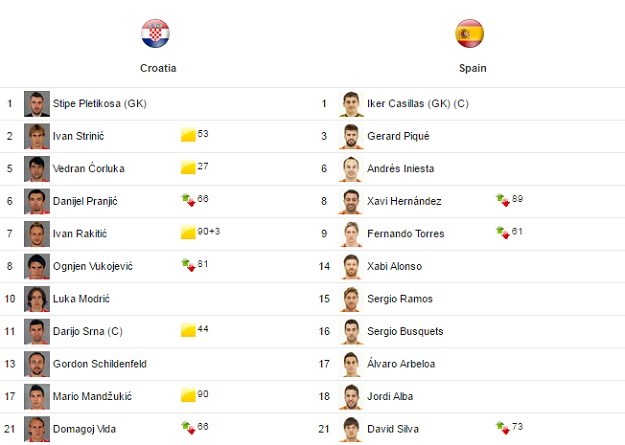Click Fernando Torres' substitution icon
The height and width of the screenshot is (445, 625).
503,232
